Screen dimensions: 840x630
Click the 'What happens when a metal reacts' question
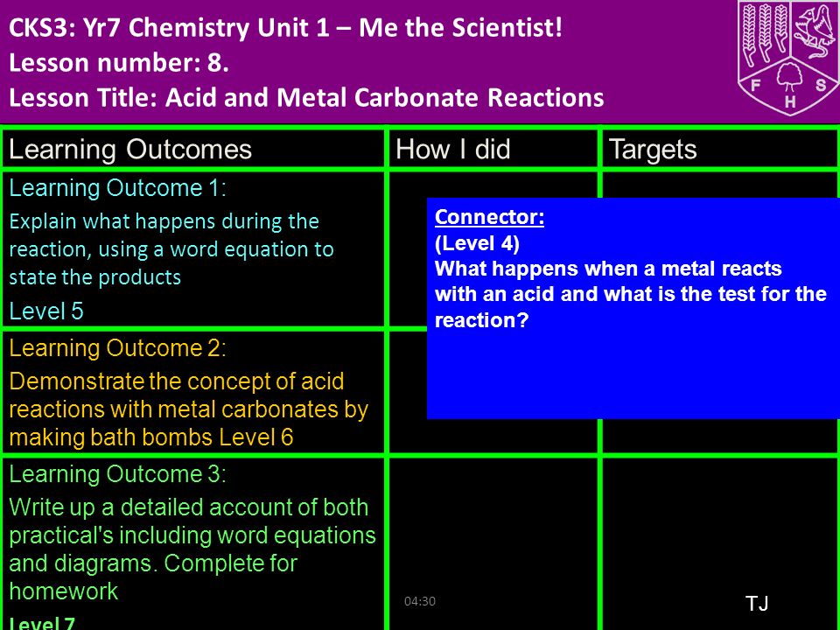(x=631, y=294)
